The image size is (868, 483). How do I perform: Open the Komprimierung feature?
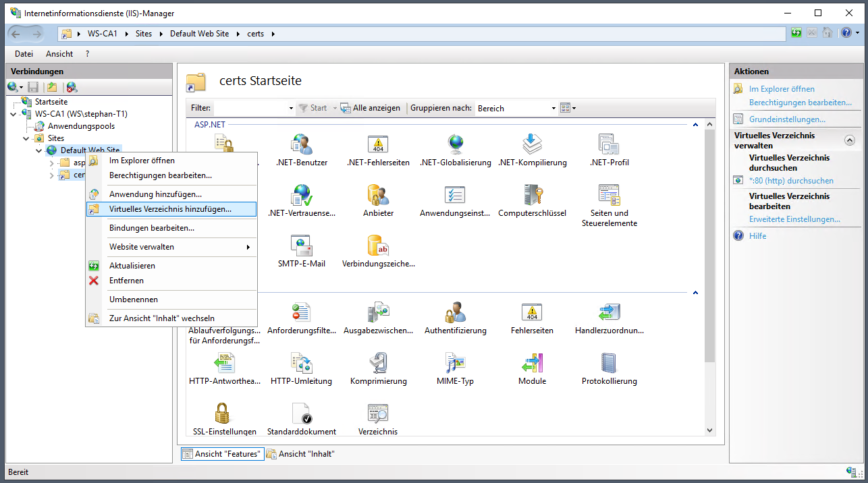coord(378,368)
